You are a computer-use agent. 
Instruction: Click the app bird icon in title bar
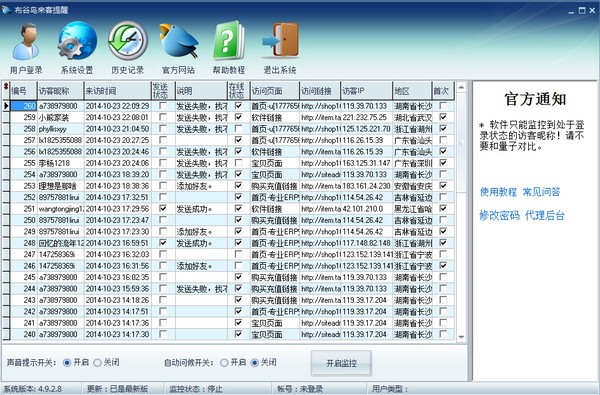[6, 10]
